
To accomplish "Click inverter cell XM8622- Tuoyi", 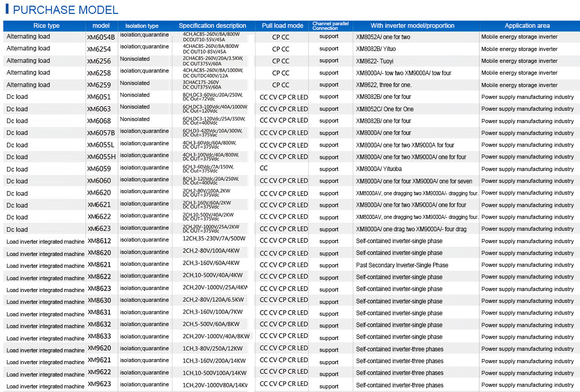I will pos(374,61).
